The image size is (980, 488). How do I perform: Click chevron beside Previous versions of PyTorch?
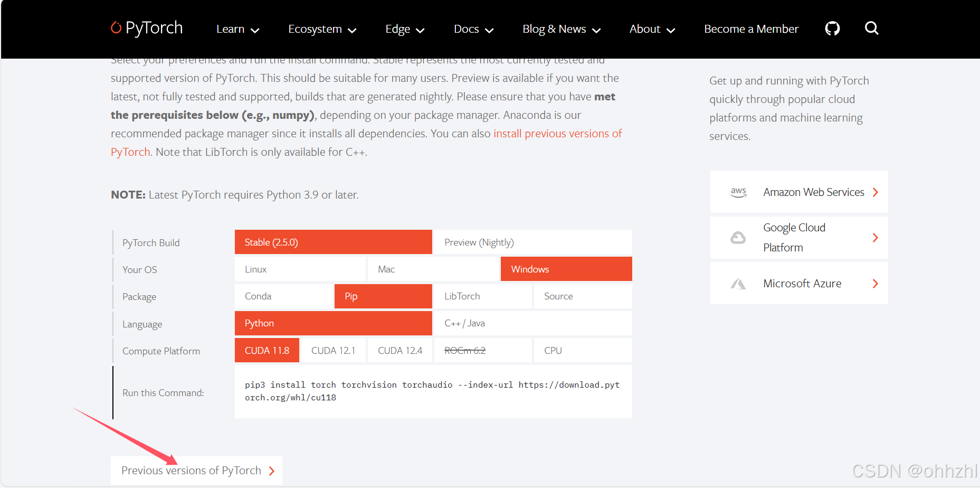pos(272,471)
